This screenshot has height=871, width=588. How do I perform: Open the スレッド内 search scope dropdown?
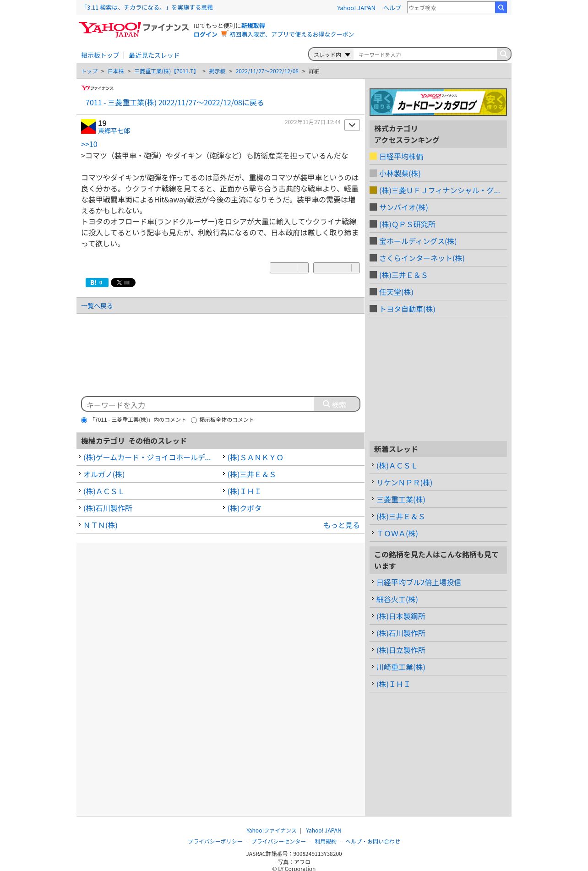[332, 54]
